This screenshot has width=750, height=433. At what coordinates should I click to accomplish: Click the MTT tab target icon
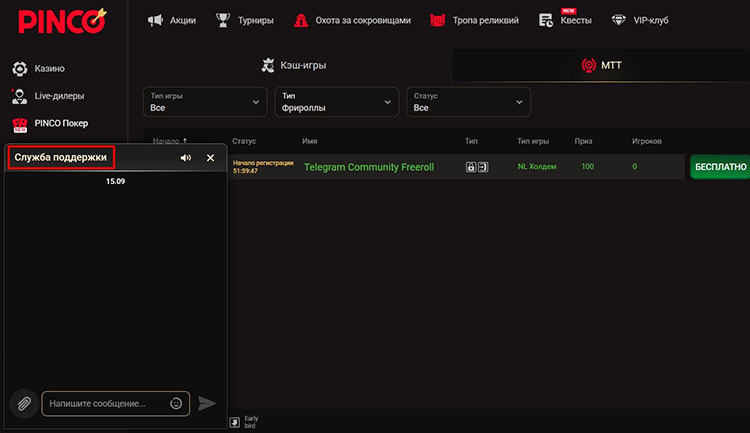[x=588, y=65]
